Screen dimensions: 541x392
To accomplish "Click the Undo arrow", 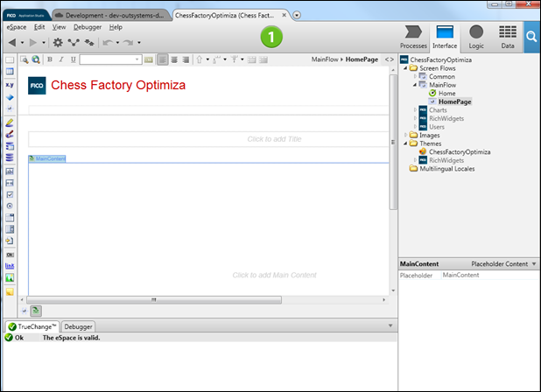I will (x=108, y=42).
